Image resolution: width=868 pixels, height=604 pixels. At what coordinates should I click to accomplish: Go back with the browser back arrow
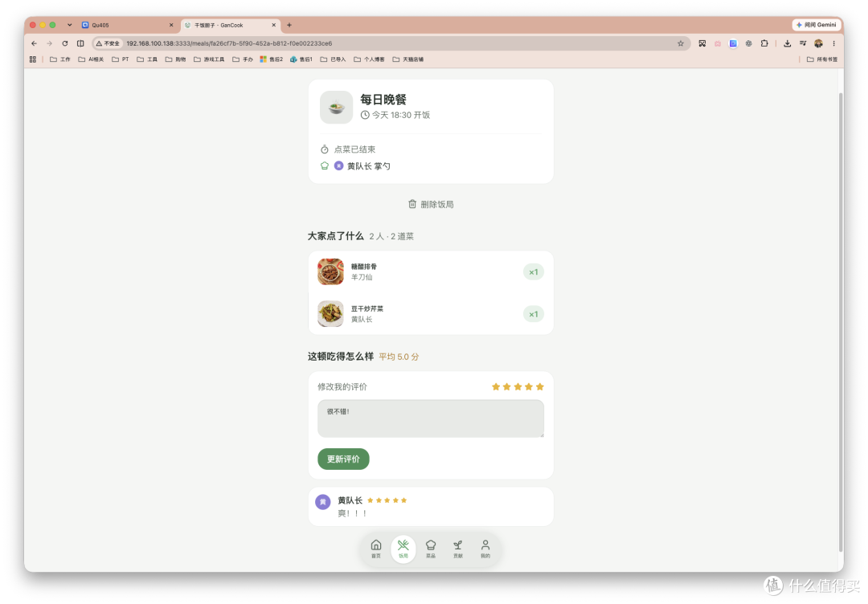[35, 43]
